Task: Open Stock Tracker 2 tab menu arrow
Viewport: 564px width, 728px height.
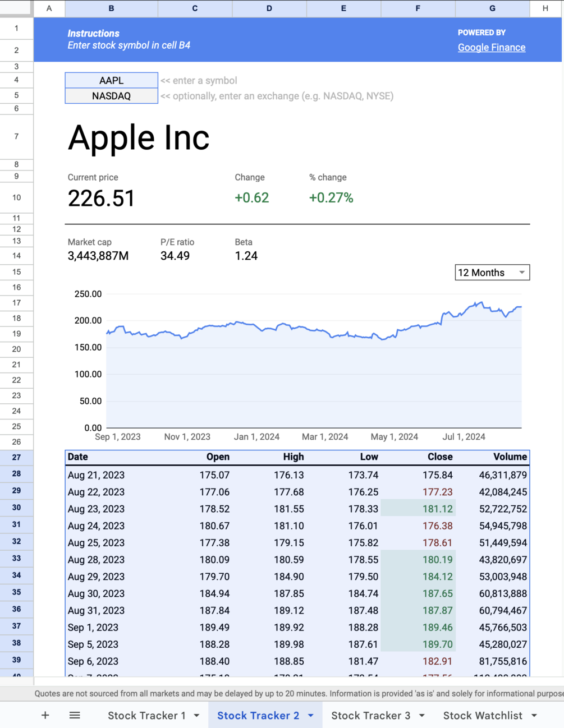Action: tap(311, 716)
